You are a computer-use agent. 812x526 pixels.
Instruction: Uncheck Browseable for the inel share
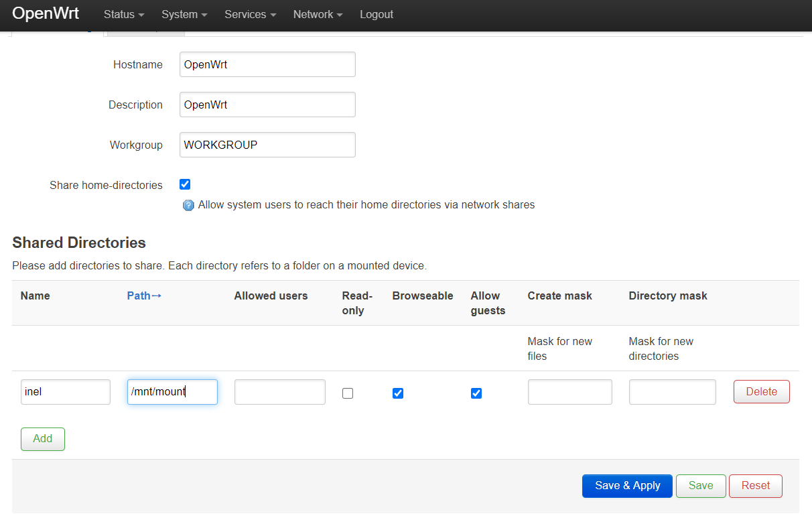(x=398, y=393)
